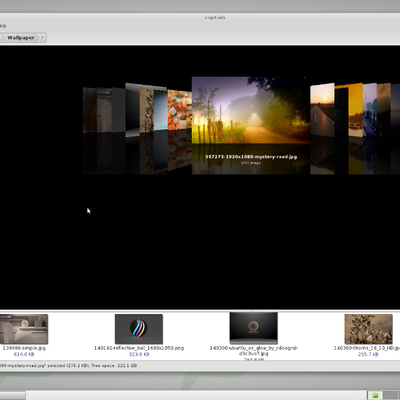Select the sunset road cover right of center

[322, 110]
